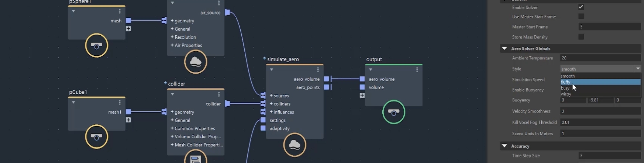Click Time Step Size value field
This screenshot has width=644, height=163.
tap(609, 156)
